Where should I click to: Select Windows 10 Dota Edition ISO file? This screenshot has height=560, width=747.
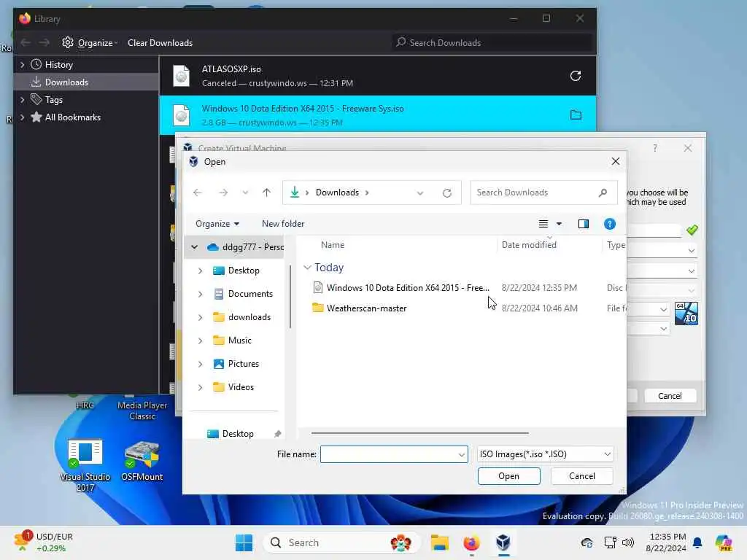408,287
